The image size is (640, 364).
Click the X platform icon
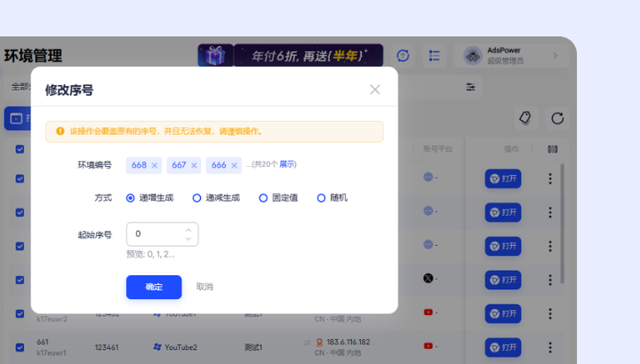click(x=428, y=279)
